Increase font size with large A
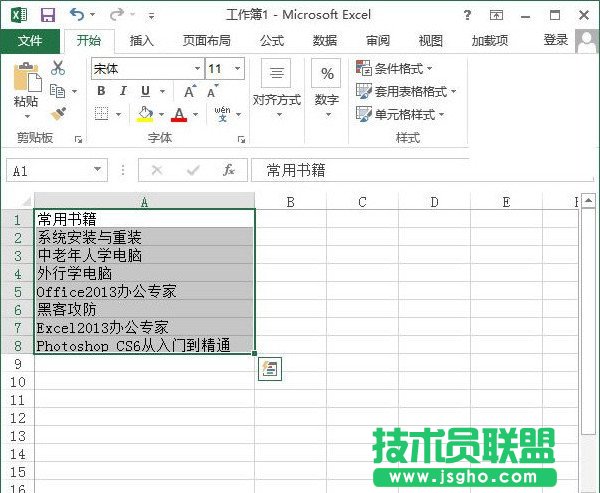Viewport: 600px width, 493px height. coord(190,91)
